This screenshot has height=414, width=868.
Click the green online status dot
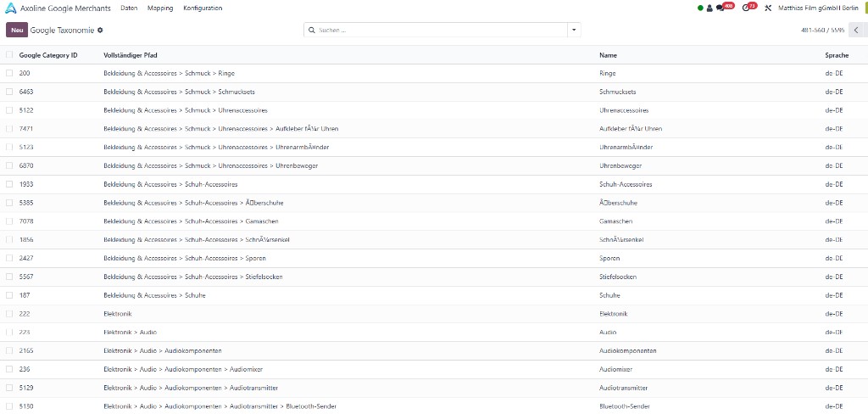point(700,8)
